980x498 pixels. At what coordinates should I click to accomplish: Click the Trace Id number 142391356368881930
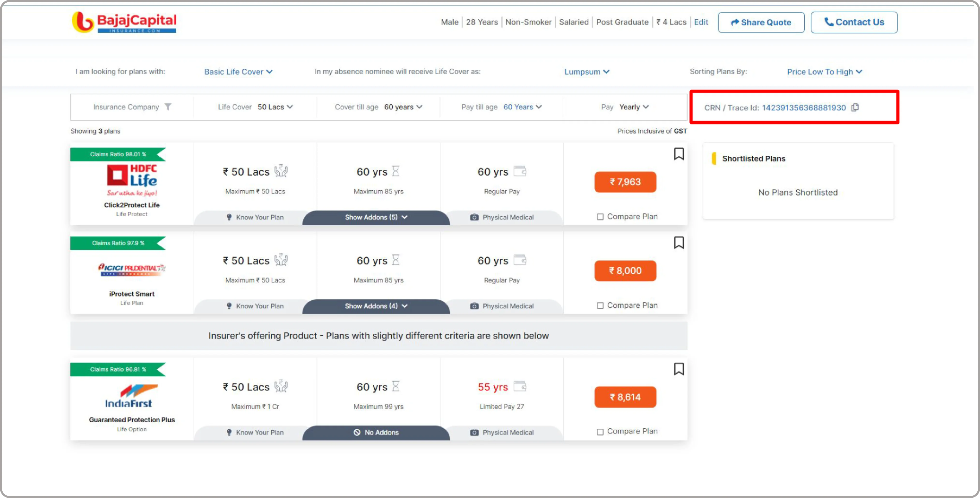804,108
